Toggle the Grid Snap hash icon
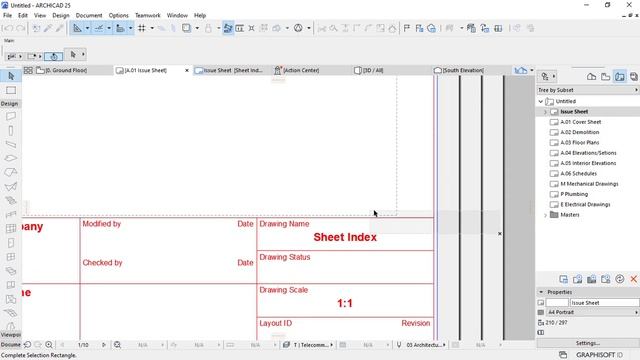Viewport: 640px width, 360px height. click(142, 28)
